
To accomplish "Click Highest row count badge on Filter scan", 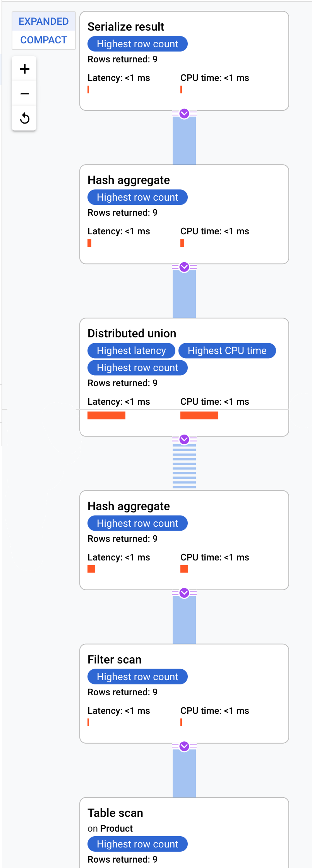I will [137, 677].
